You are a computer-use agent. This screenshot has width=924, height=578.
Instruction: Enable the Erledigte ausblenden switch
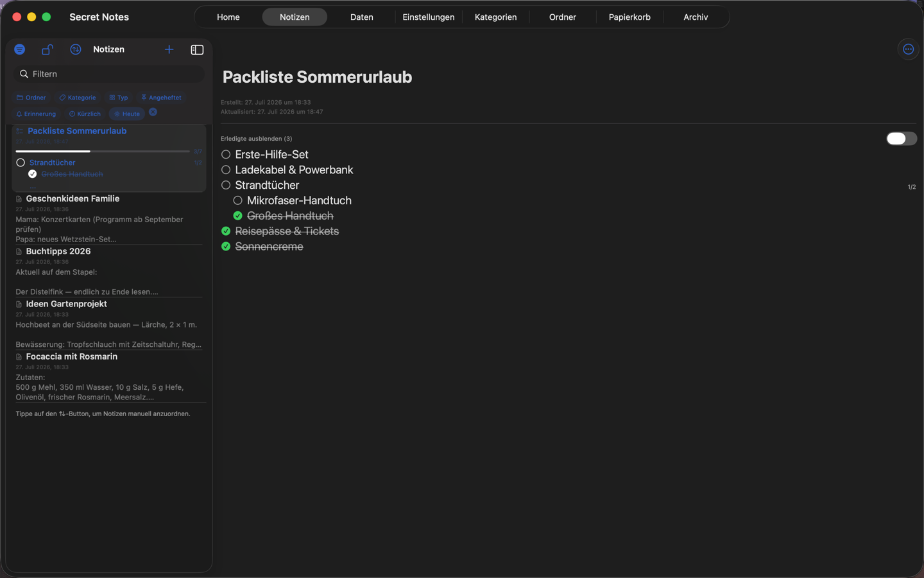(x=901, y=139)
